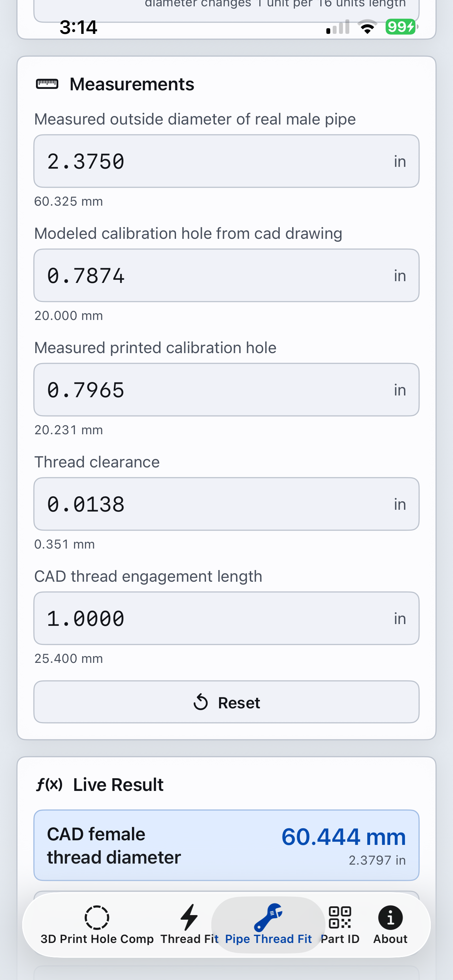
Task: Edit the CAD thread engagement length 1.0000
Action: click(226, 618)
